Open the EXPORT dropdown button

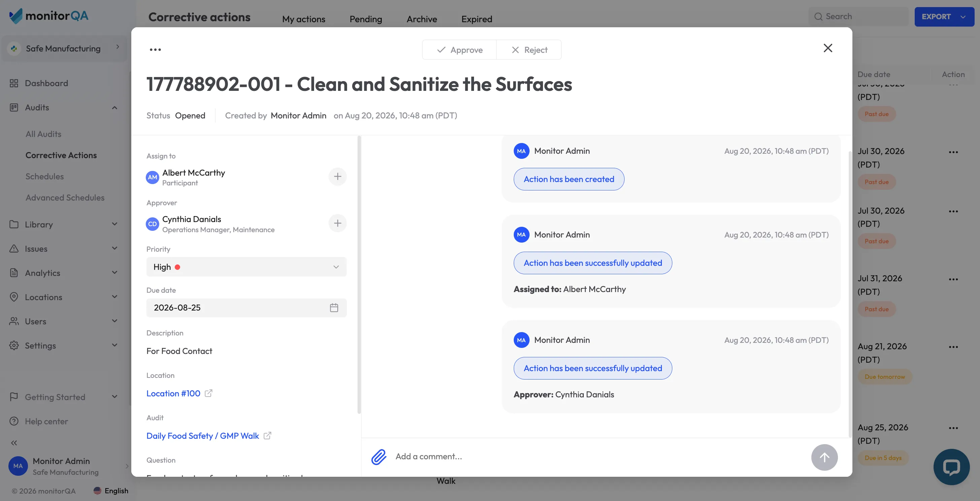coord(944,17)
